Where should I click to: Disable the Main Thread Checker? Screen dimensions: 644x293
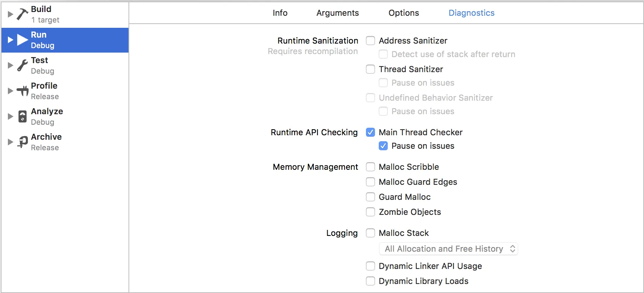[370, 132]
